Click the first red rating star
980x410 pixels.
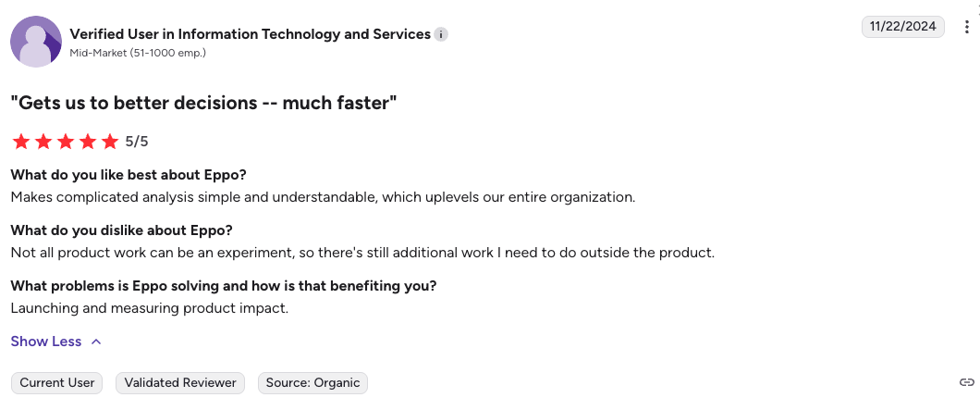(x=20, y=142)
